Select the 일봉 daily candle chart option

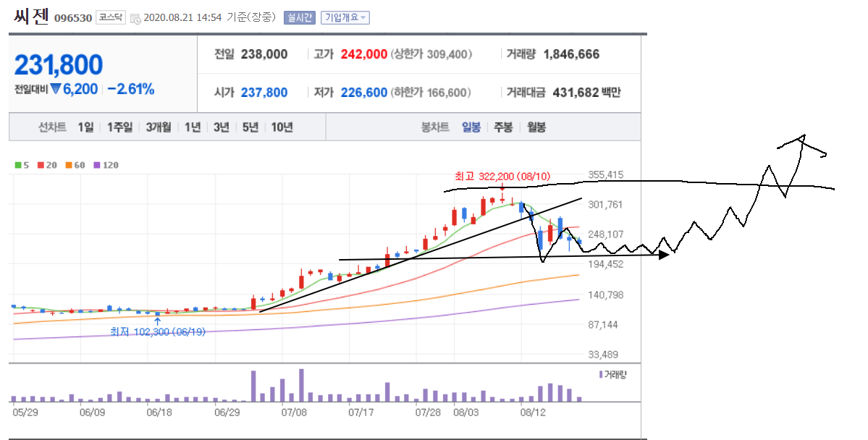[x=471, y=127]
